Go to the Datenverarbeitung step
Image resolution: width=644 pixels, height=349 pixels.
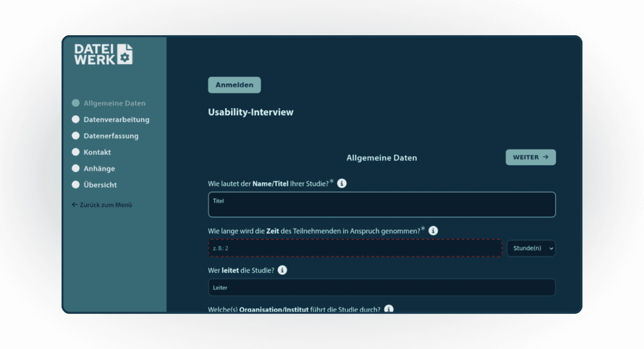(116, 120)
